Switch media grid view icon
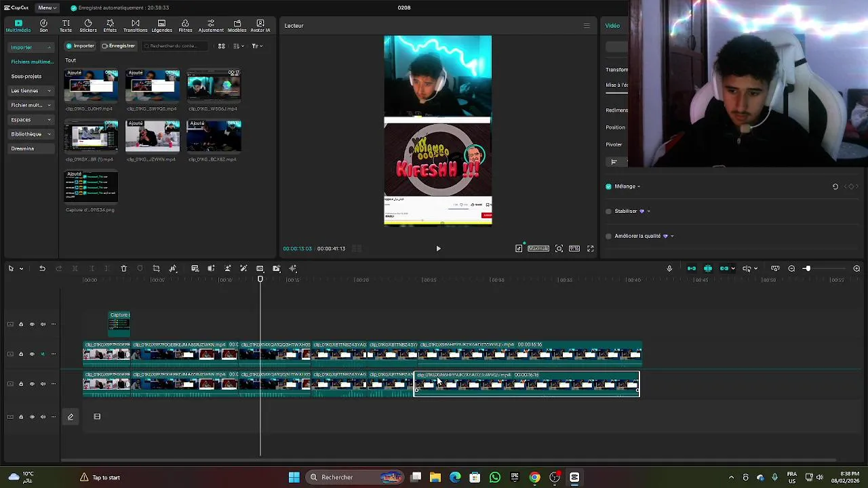The height and width of the screenshot is (488, 868). point(221,46)
